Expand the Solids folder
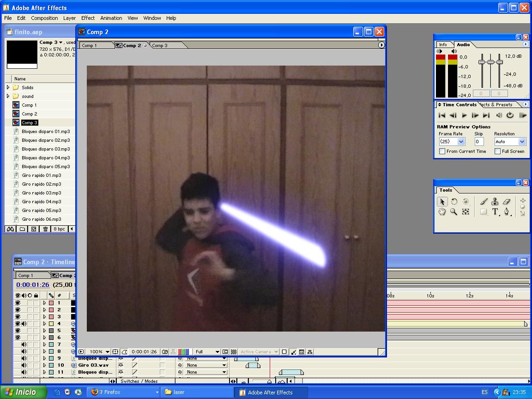Viewport: 532px width, 399px height. tap(8, 87)
